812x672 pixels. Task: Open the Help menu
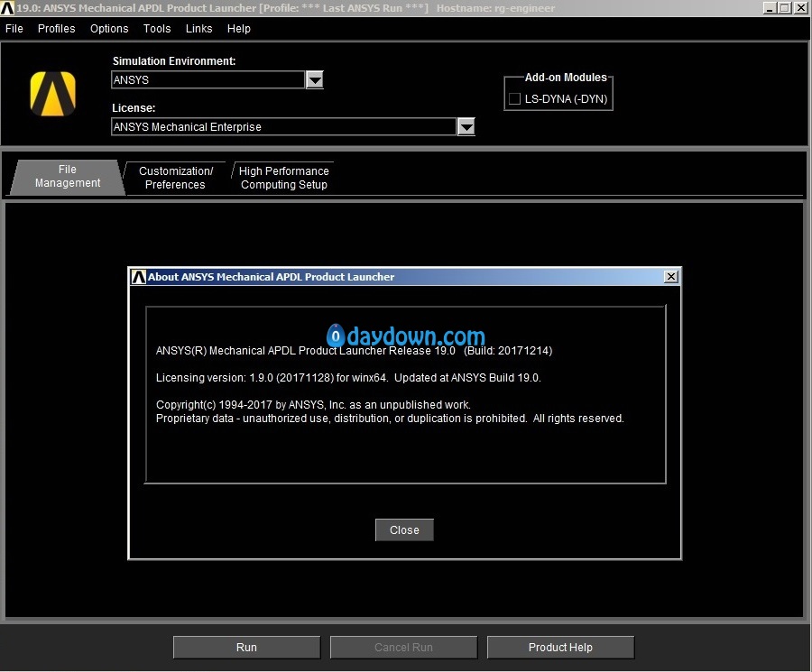point(239,29)
